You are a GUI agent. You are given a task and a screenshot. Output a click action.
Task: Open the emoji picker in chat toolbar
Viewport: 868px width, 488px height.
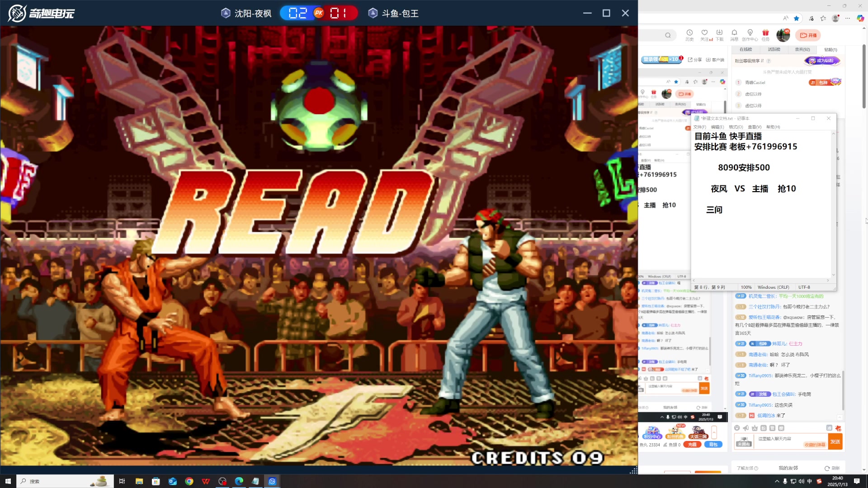[737, 428]
